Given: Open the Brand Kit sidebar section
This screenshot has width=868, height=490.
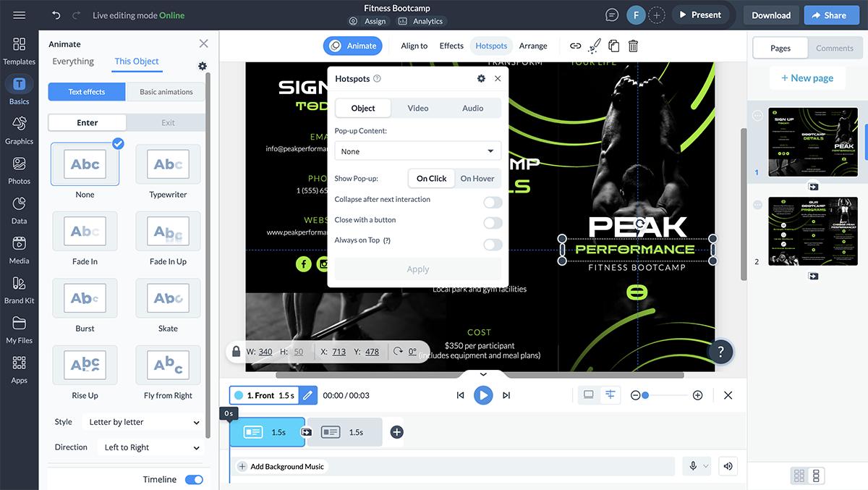Looking at the screenshot, I should coord(19,290).
